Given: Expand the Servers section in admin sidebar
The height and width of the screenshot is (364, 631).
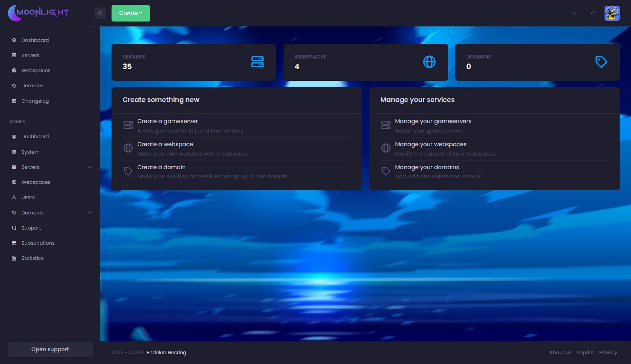Looking at the screenshot, I should tap(90, 167).
